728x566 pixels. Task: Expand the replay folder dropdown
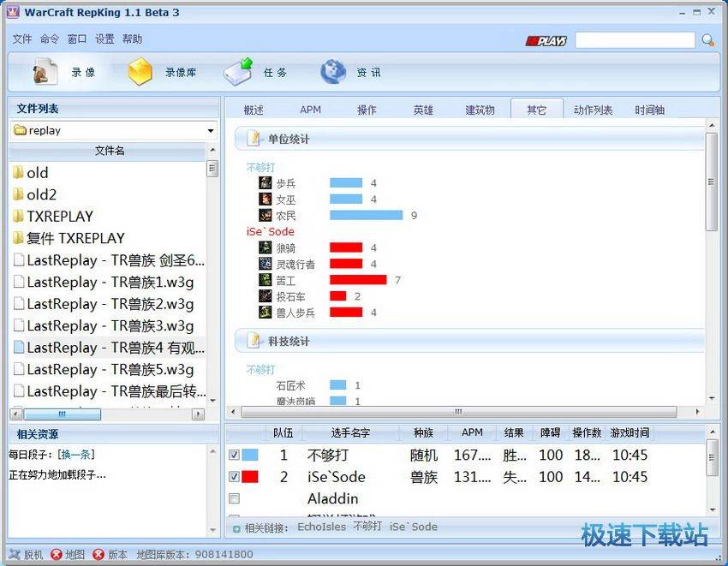pos(211,131)
